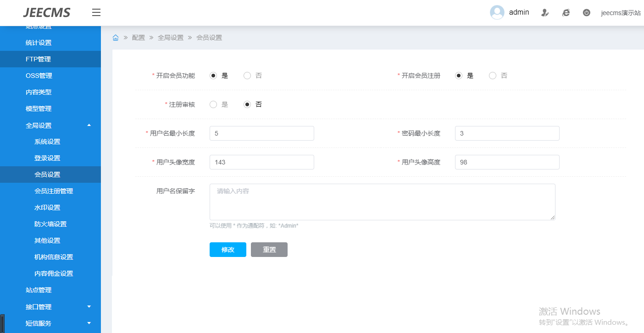The width and height of the screenshot is (644, 333).
Task: Click the 修改 submit button
Action: click(228, 250)
